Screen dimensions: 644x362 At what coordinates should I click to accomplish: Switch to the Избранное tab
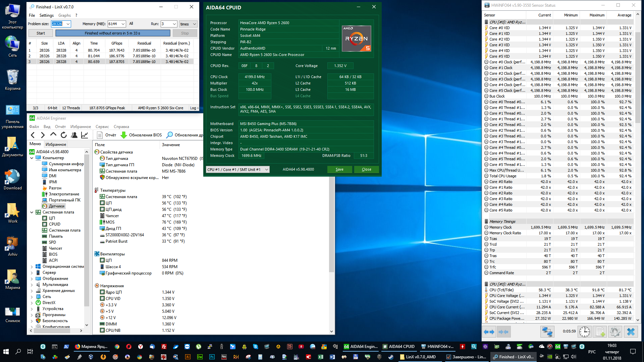(x=56, y=144)
